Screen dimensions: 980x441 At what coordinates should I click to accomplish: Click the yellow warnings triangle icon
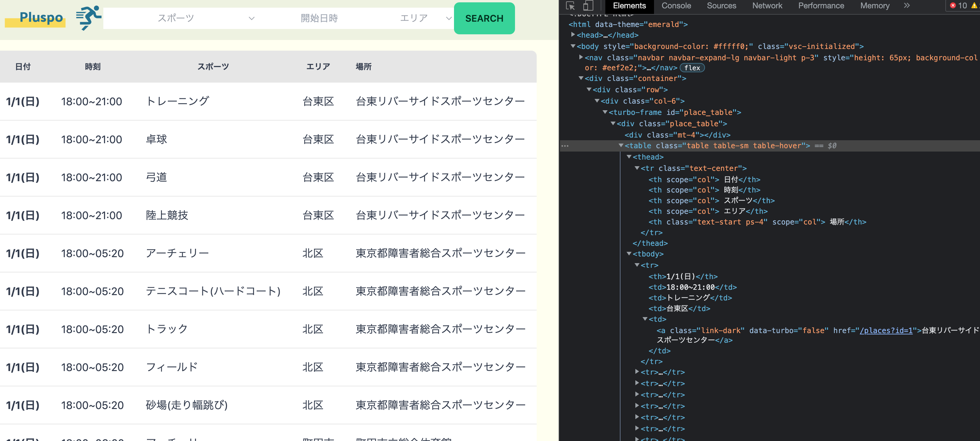click(x=974, y=5)
